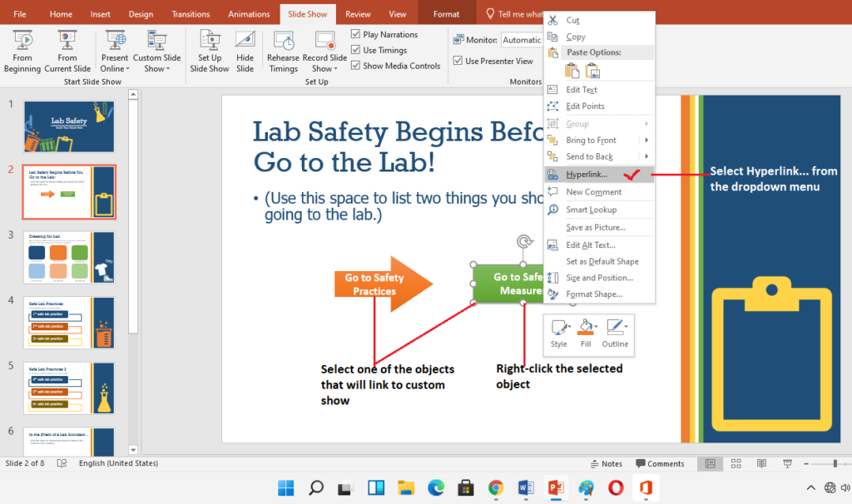Switch to the Format tab

click(x=446, y=14)
